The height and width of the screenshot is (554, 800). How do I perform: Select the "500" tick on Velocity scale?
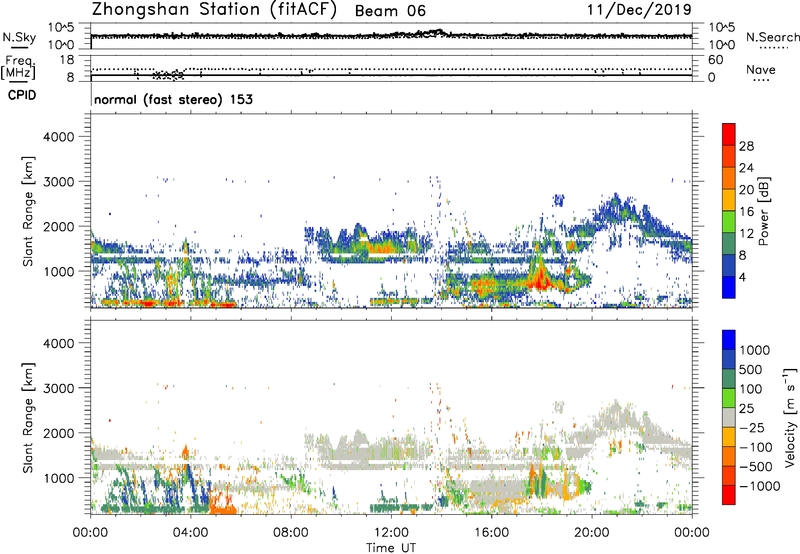tap(751, 370)
